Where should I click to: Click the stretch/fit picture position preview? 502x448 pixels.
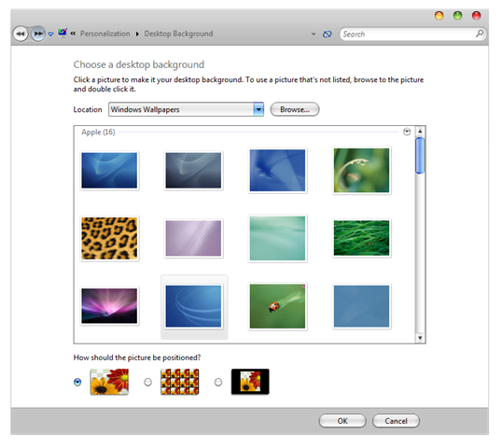(109, 382)
